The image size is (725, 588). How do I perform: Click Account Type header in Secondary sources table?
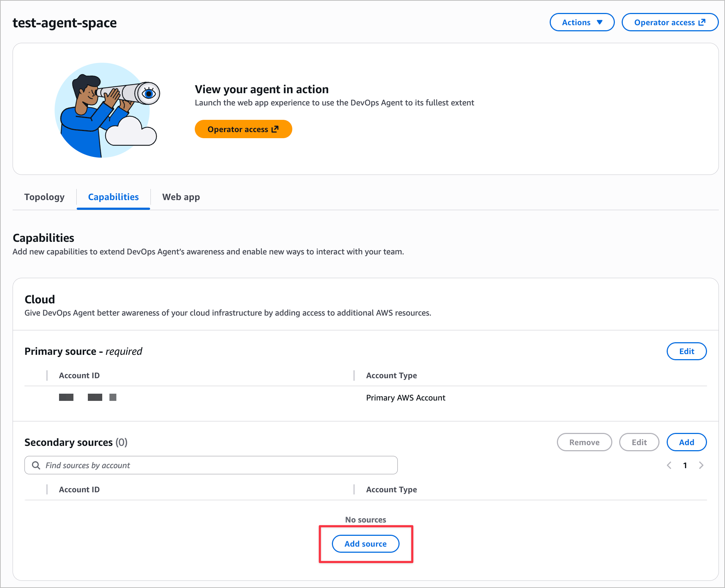click(391, 489)
